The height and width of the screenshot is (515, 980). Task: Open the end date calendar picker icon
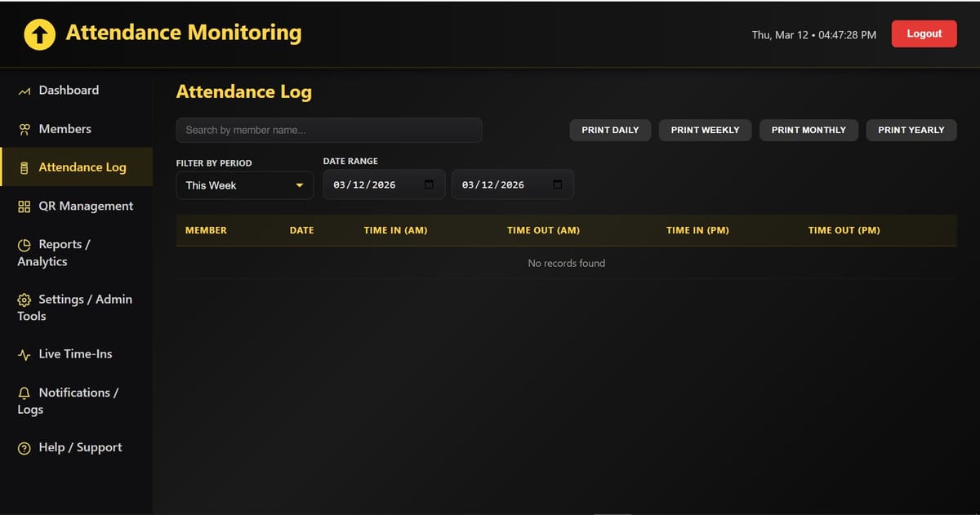pyautogui.click(x=558, y=184)
